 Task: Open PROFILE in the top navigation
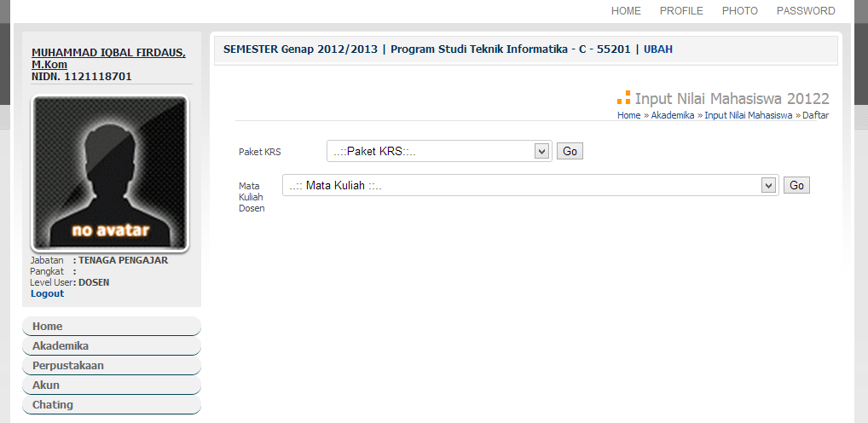[x=681, y=11]
